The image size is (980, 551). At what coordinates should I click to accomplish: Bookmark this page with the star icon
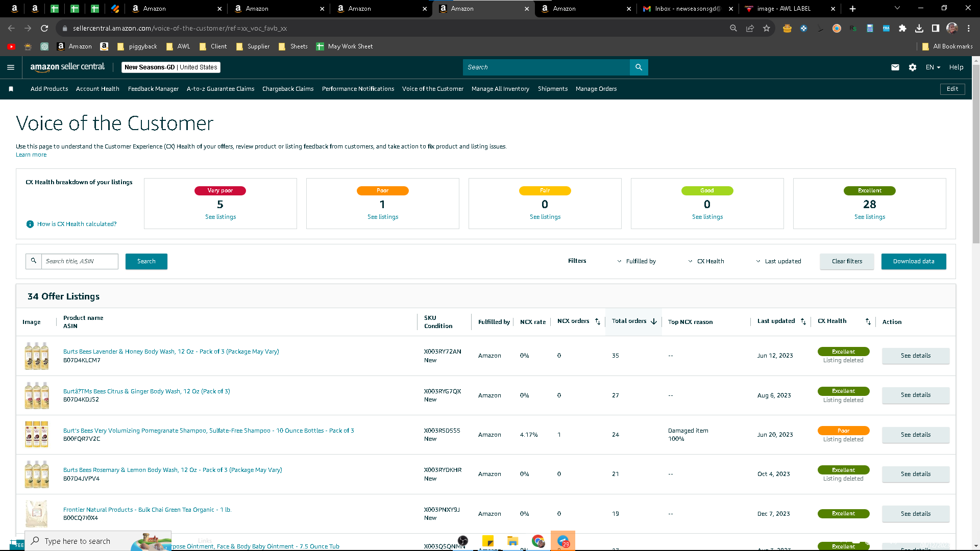point(766,29)
